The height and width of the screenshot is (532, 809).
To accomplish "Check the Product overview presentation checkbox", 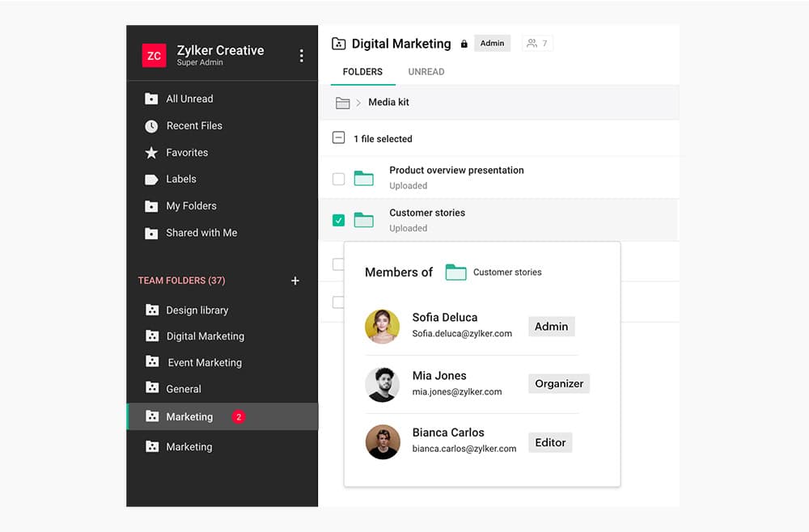I will (x=339, y=178).
